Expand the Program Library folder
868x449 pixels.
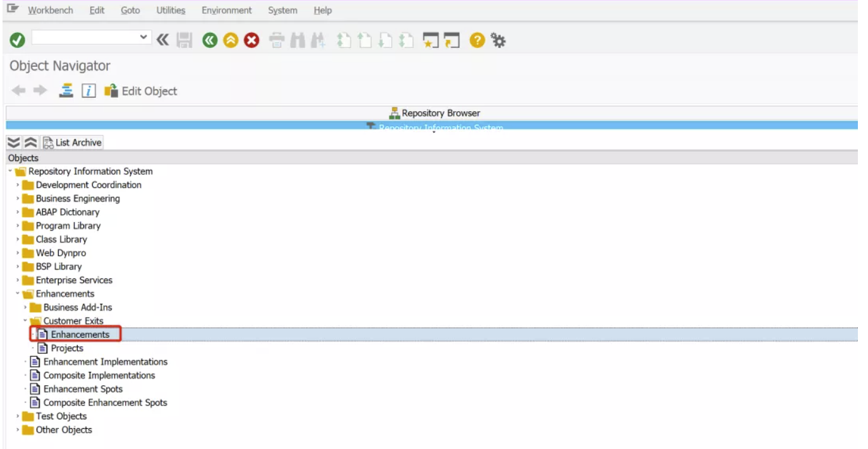point(18,225)
